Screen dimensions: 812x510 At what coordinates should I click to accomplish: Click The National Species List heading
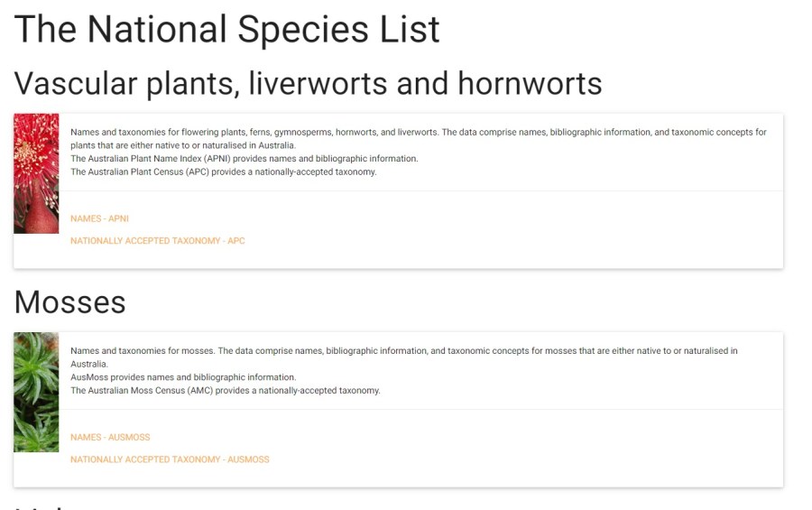click(x=226, y=29)
